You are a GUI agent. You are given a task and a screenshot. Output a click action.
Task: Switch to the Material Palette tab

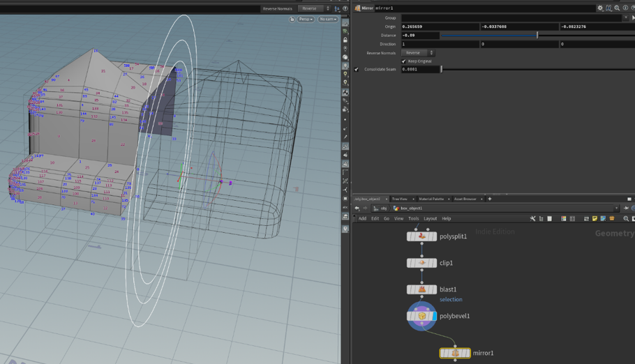pyautogui.click(x=431, y=199)
